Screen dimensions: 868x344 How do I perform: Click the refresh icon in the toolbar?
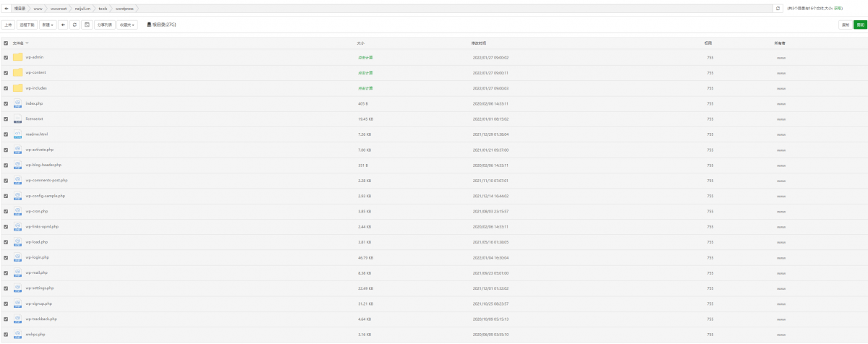75,25
